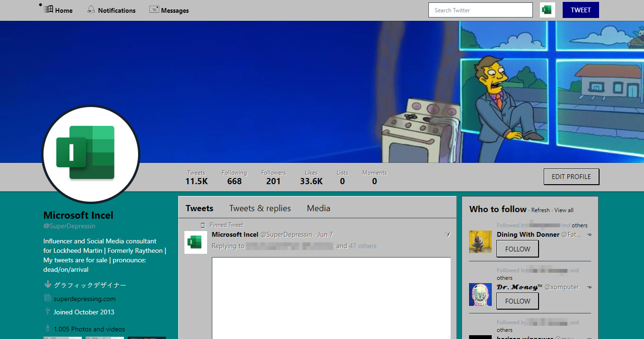Open the Messages envelope icon

(x=154, y=9)
